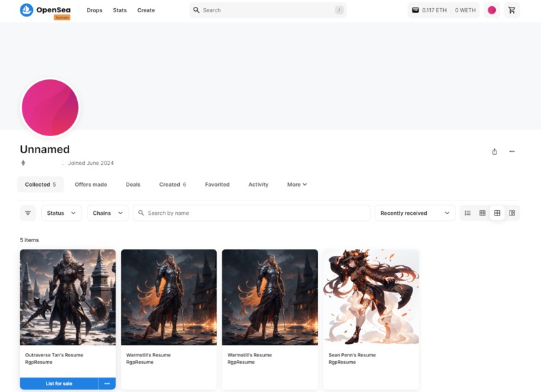The image size is (541, 392).
Task: Open the shopping cart icon
Action: coord(512,10)
